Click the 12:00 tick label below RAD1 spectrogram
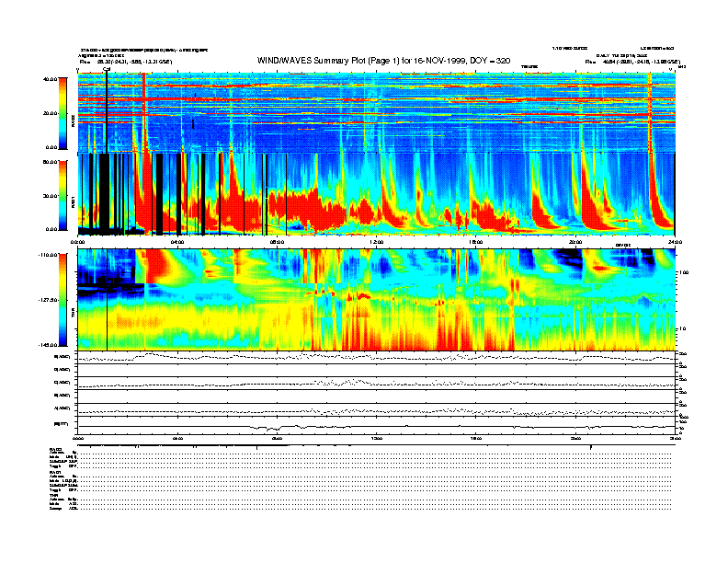 pos(377,242)
